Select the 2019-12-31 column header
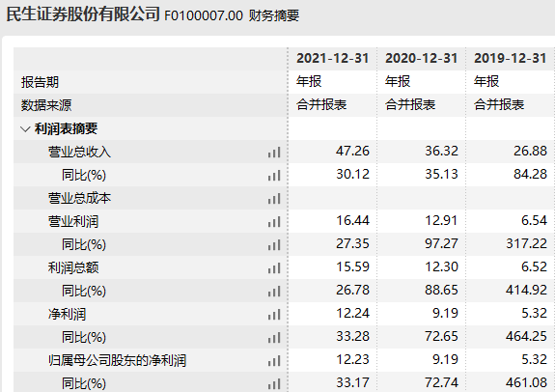555x392 pixels. coord(511,59)
